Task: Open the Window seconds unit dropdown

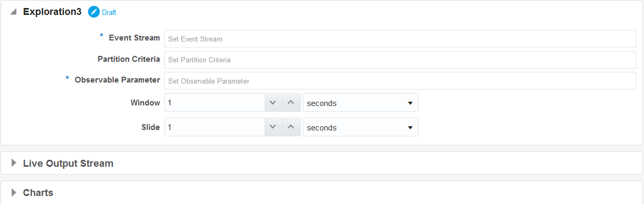Action: [361, 103]
